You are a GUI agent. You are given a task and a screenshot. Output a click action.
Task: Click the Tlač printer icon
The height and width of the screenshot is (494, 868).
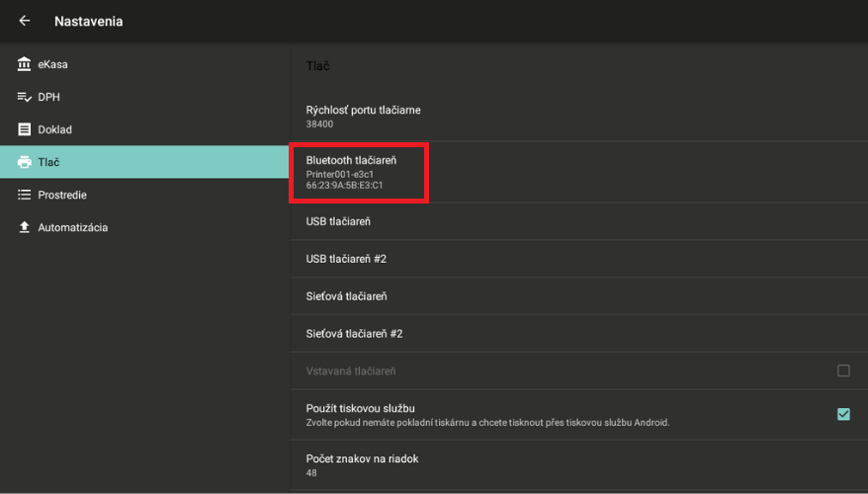point(25,162)
